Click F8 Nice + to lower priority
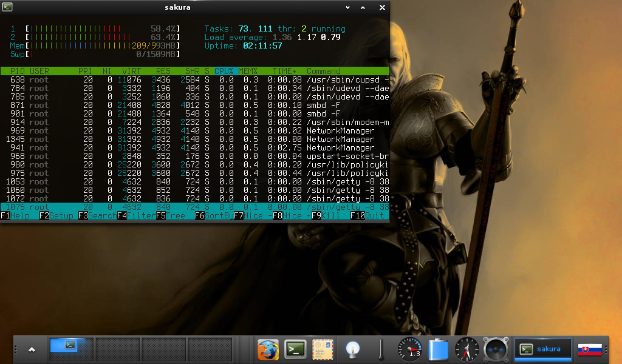622x364 pixels. [292, 215]
